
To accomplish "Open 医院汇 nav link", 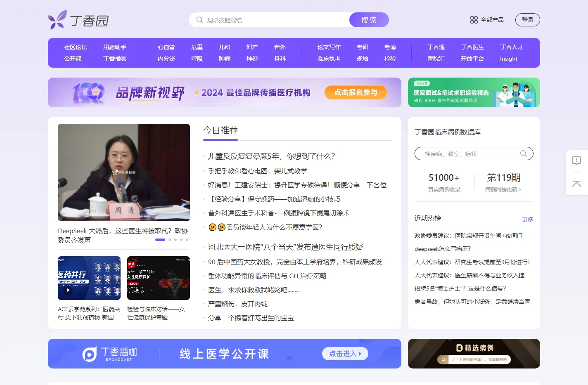I will point(436,59).
